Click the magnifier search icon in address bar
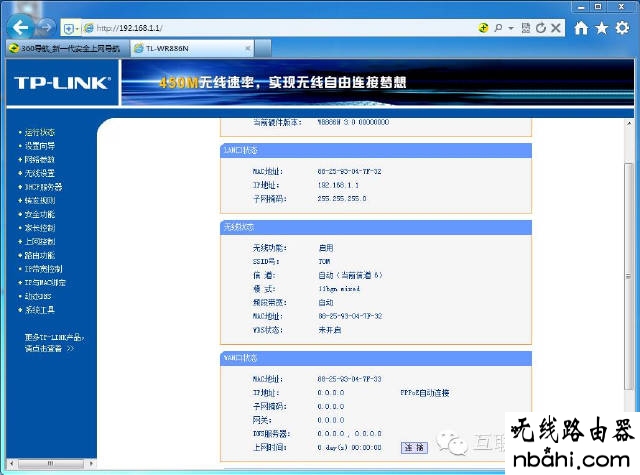The image size is (640, 475). (x=498, y=28)
